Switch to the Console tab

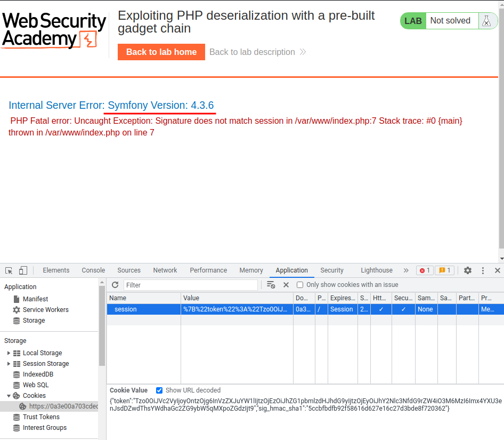coord(93,270)
